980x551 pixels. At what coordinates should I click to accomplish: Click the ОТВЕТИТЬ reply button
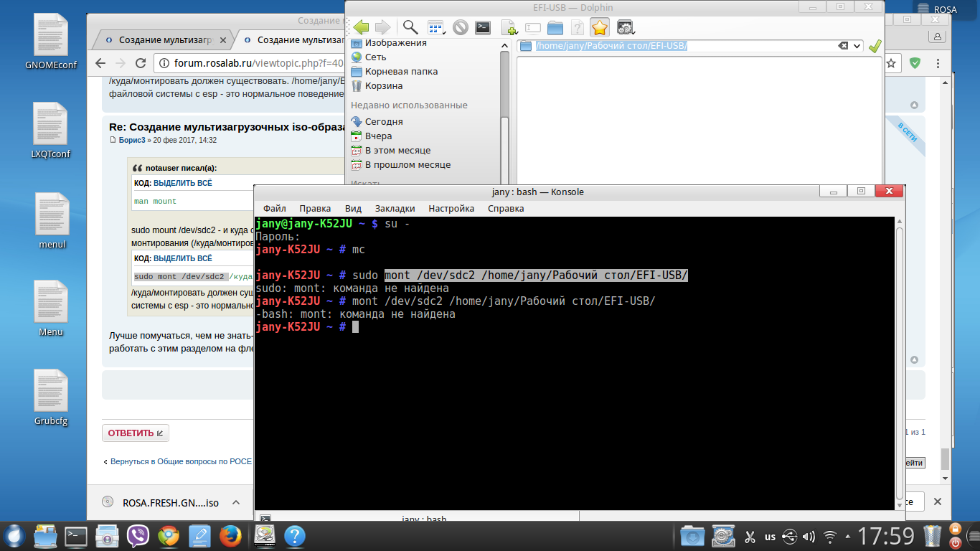point(136,433)
